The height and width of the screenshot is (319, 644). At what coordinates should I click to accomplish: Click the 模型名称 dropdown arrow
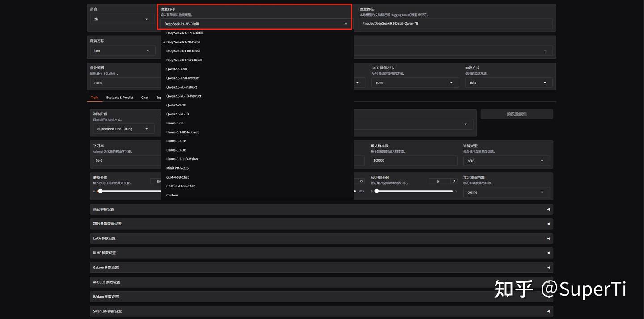(x=346, y=24)
